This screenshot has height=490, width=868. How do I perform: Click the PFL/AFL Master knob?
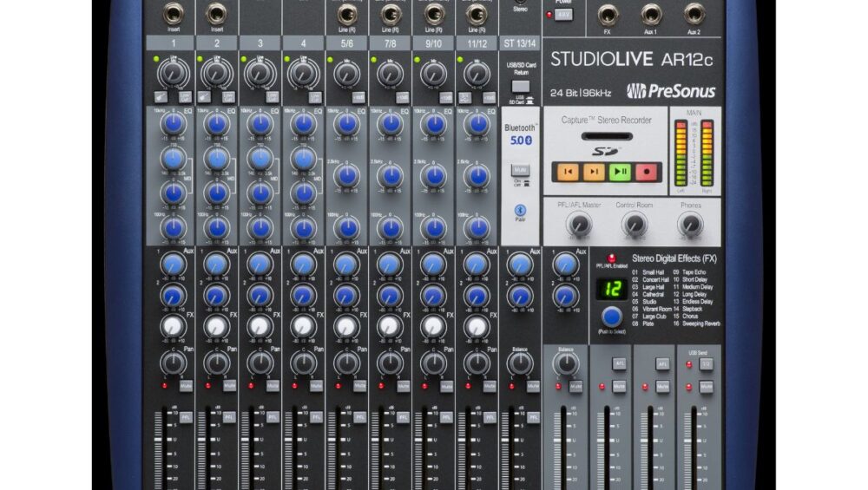[579, 225]
